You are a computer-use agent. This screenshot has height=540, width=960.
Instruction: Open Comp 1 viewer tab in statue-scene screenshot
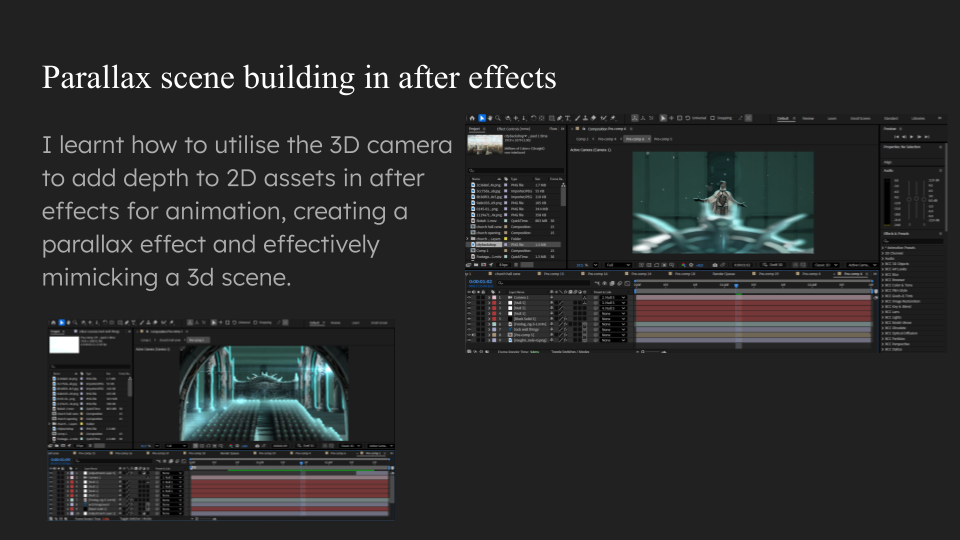pyautogui.click(x=582, y=139)
